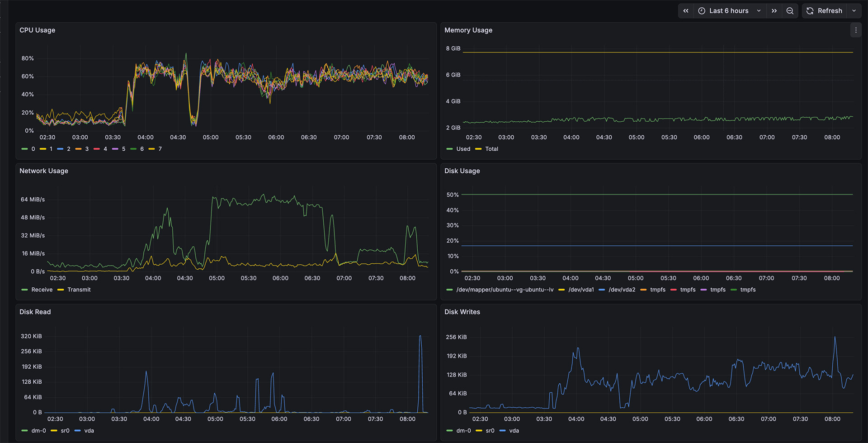Toggle dm-0 series in Disk Writes legend
The image size is (868, 443).
(x=464, y=431)
